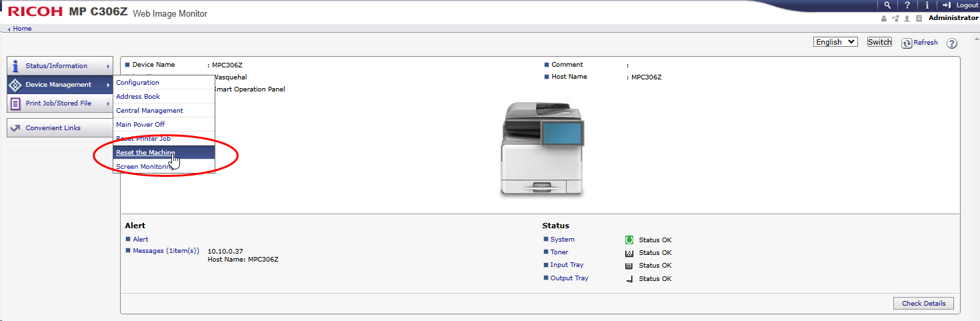Select Central Management menu entry

click(164, 111)
